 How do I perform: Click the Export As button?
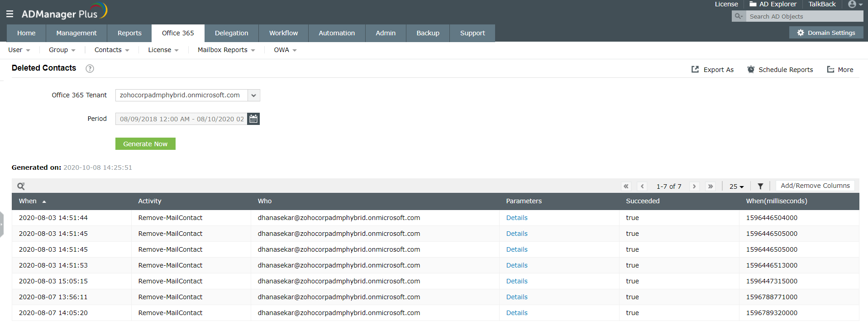(x=712, y=70)
